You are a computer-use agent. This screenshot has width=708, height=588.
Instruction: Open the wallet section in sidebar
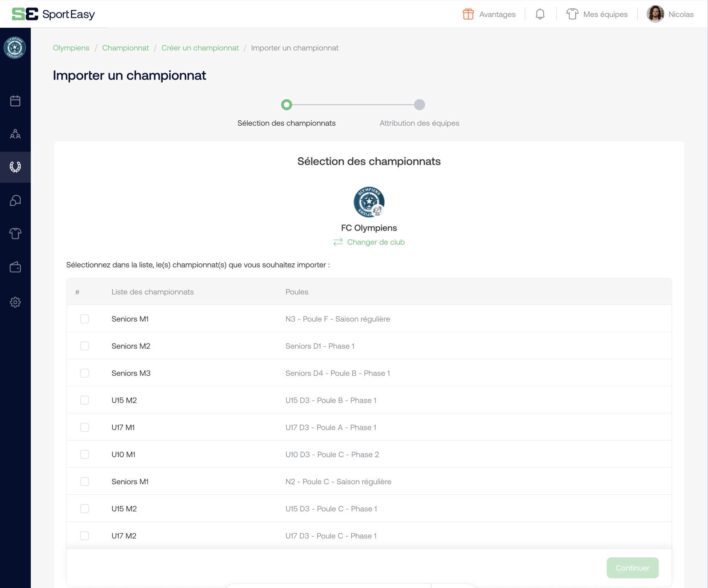coord(15,267)
